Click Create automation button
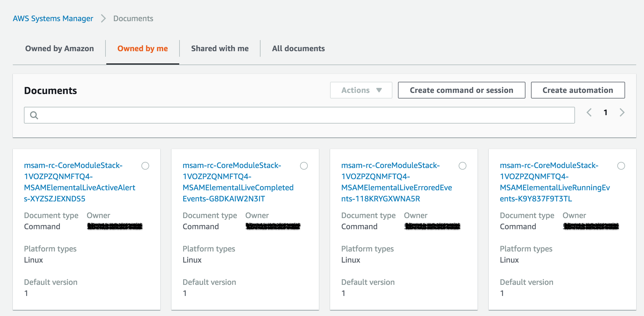 (578, 90)
